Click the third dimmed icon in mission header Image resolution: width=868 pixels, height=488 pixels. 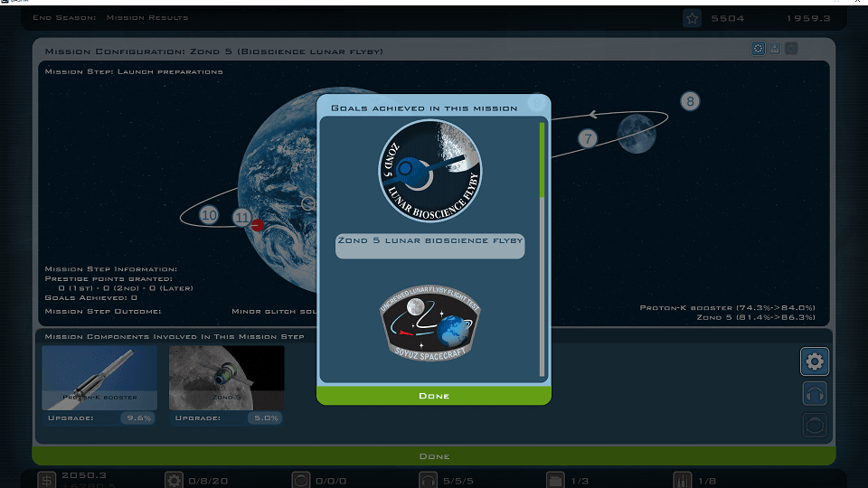point(791,49)
